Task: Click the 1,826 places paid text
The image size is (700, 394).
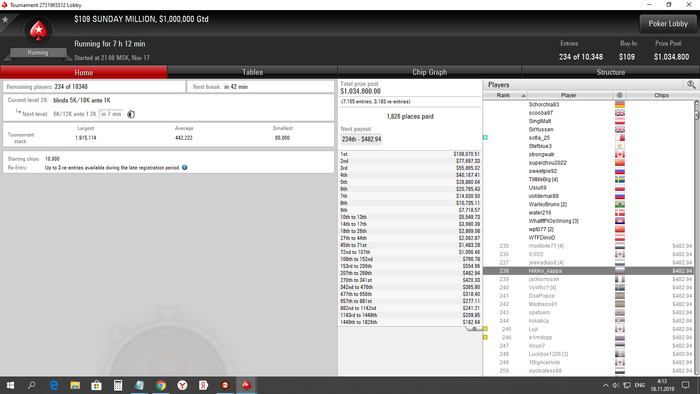Action: tap(410, 116)
